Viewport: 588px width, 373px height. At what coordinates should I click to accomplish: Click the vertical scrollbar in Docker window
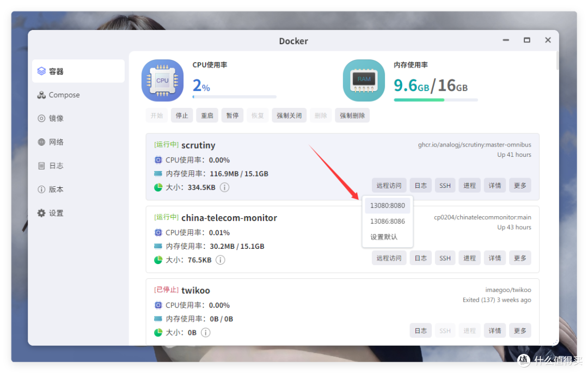click(558, 61)
